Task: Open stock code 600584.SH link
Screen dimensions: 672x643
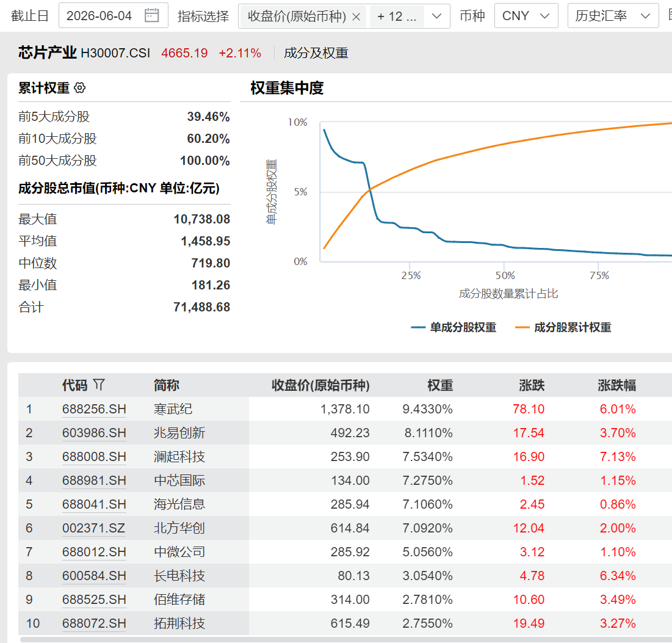Action: pyautogui.click(x=94, y=575)
